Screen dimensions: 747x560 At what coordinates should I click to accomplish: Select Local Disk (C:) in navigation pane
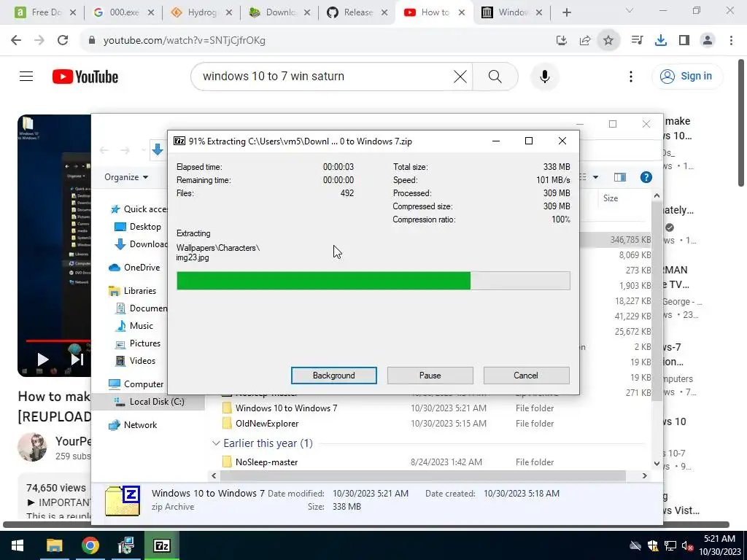click(149, 402)
